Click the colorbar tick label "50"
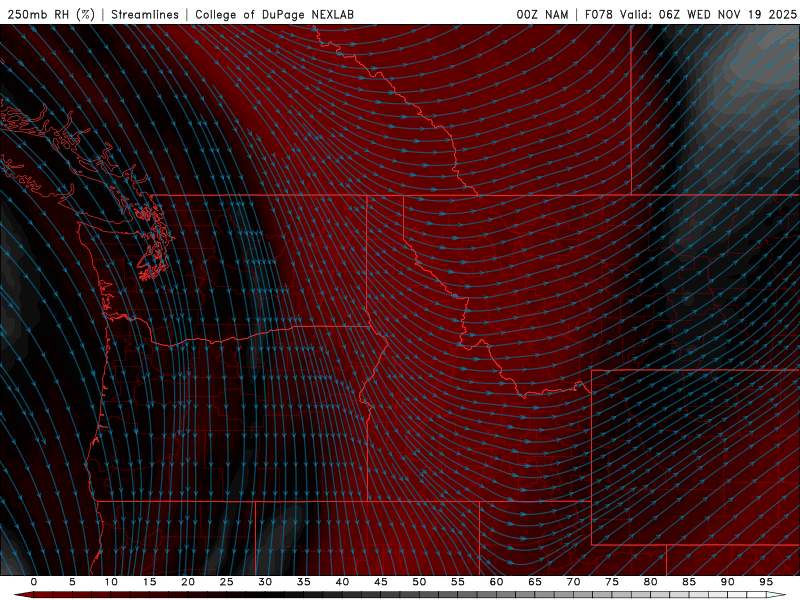The image size is (800, 600). pyautogui.click(x=419, y=582)
